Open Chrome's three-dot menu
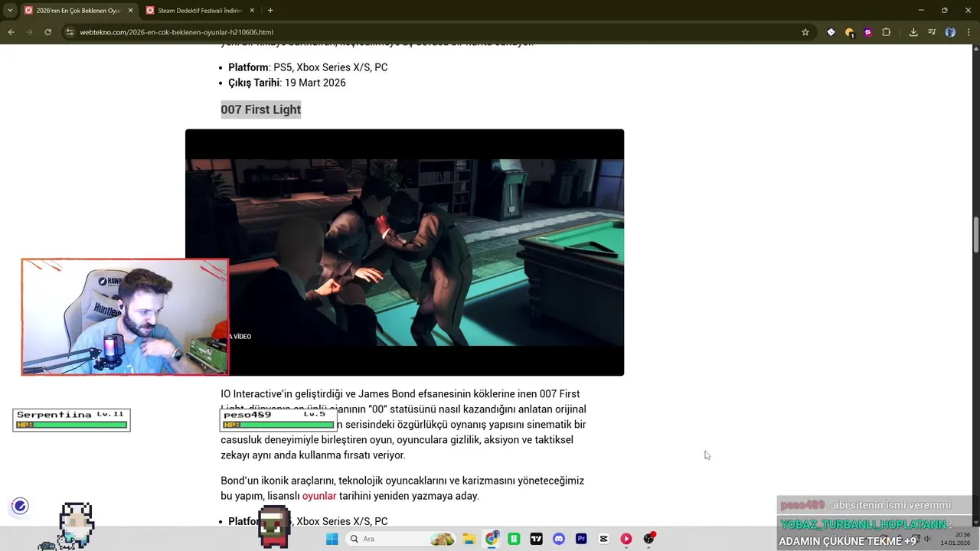 pyautogui.click(x=969, y=32)
